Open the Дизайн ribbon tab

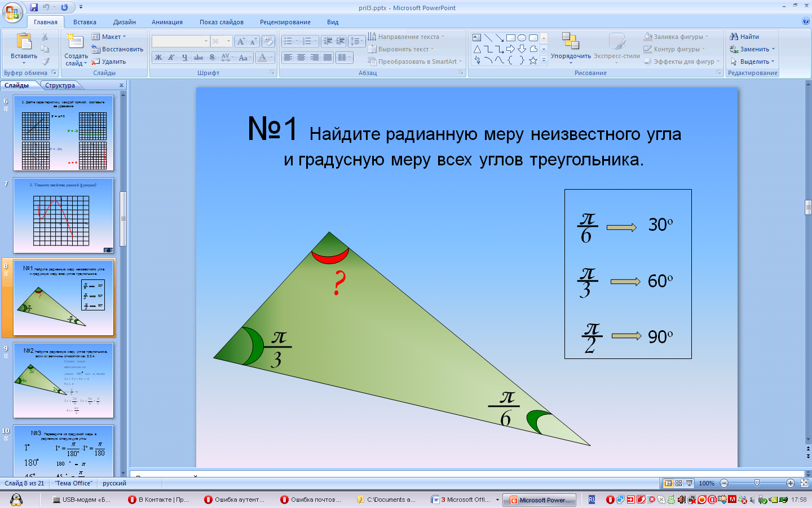(x=125, y=22)
